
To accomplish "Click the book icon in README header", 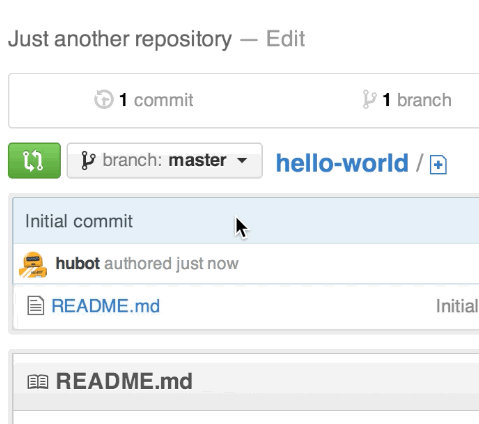I will pos(38,382).
